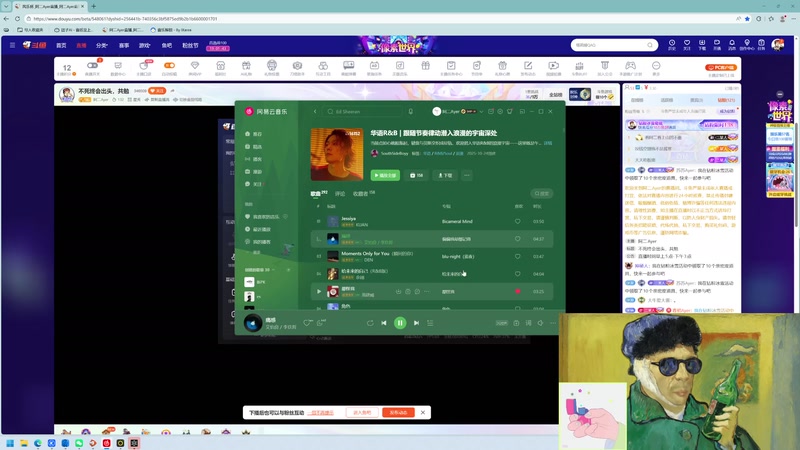The height and width of the screenshot is (450, 800).
Task: Click the Ed Sheeran search field in NetEase
Action: click(x=364, y=111)
